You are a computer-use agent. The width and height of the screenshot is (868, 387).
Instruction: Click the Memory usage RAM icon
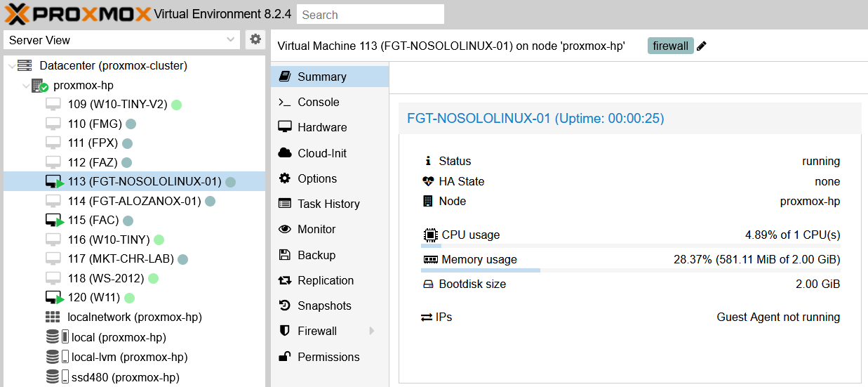pos(430,259)
